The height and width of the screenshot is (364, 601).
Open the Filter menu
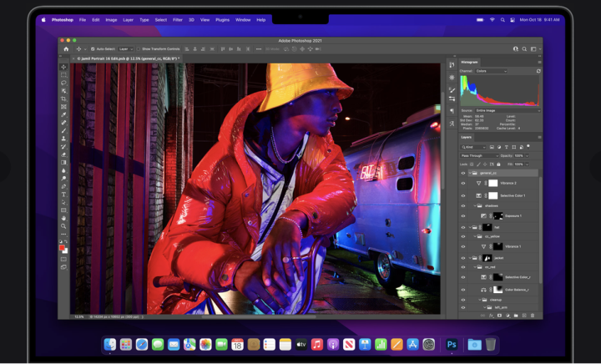tap(177, 19)
